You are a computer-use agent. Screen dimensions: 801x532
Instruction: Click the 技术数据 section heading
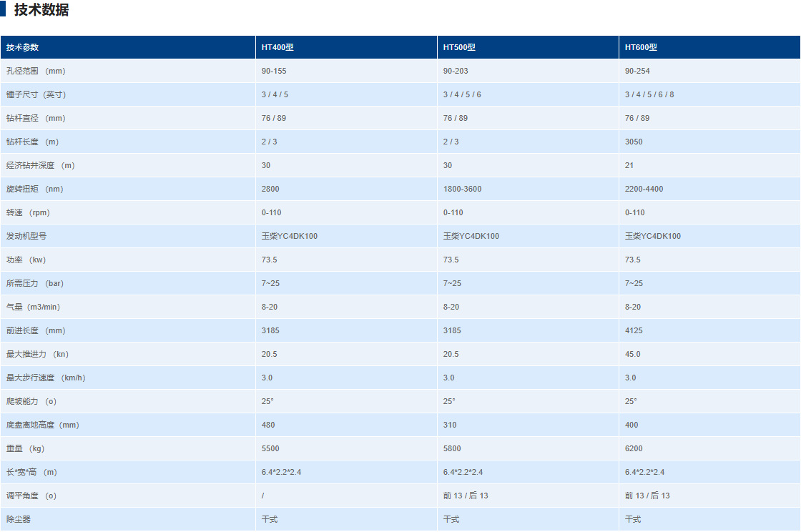pyautogui.click(x=41, y=10)
